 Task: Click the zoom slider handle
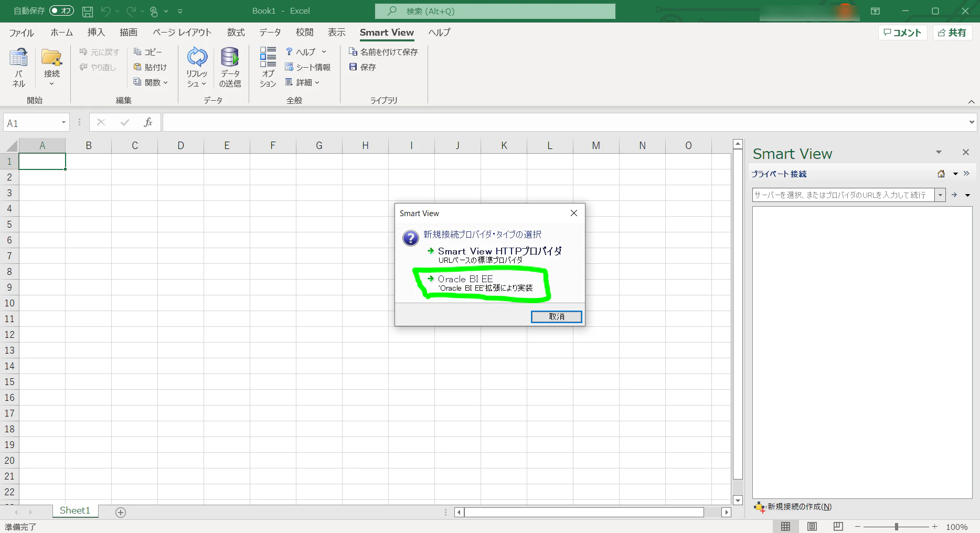click(x=897, y=527)
